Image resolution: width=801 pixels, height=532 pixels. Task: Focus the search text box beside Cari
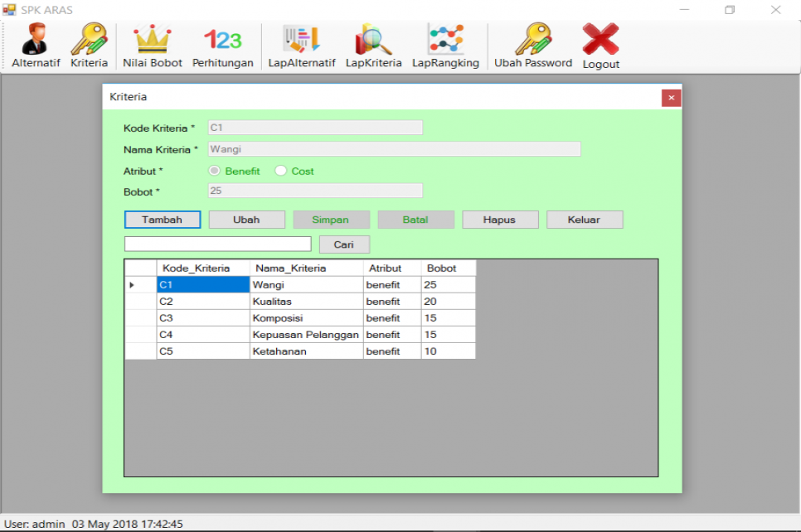(x=217, y=244)
